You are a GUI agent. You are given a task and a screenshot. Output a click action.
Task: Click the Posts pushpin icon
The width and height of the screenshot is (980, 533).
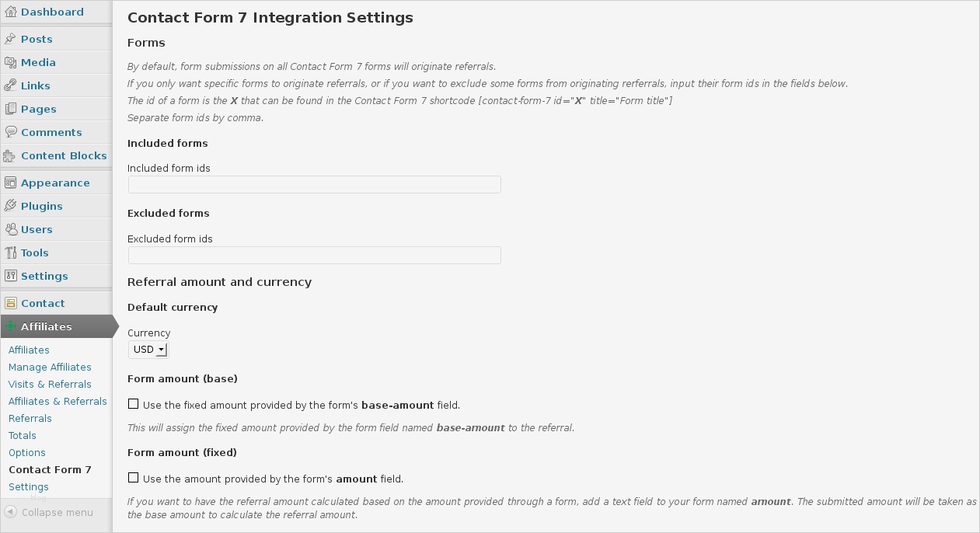pos(10,39)
